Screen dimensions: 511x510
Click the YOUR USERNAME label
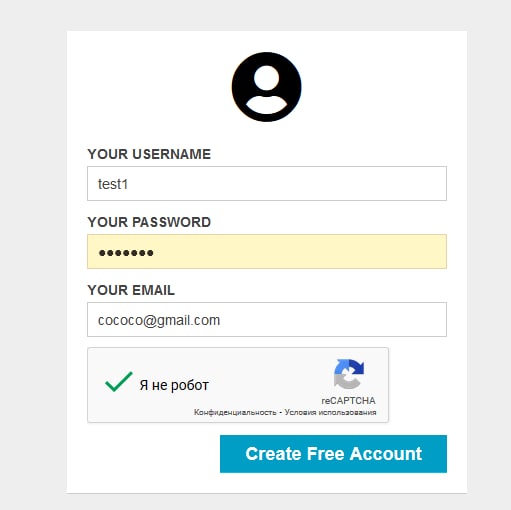[x=149, y=154]
